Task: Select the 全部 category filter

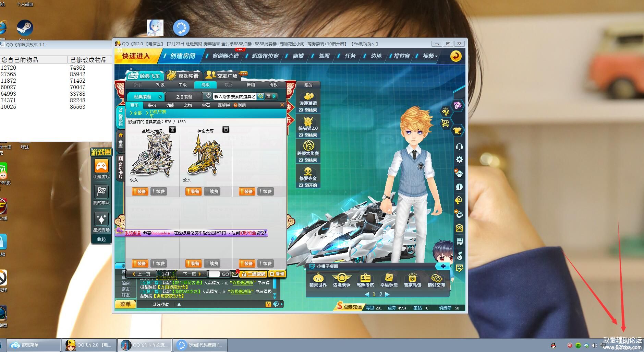Action: [136, 113]
